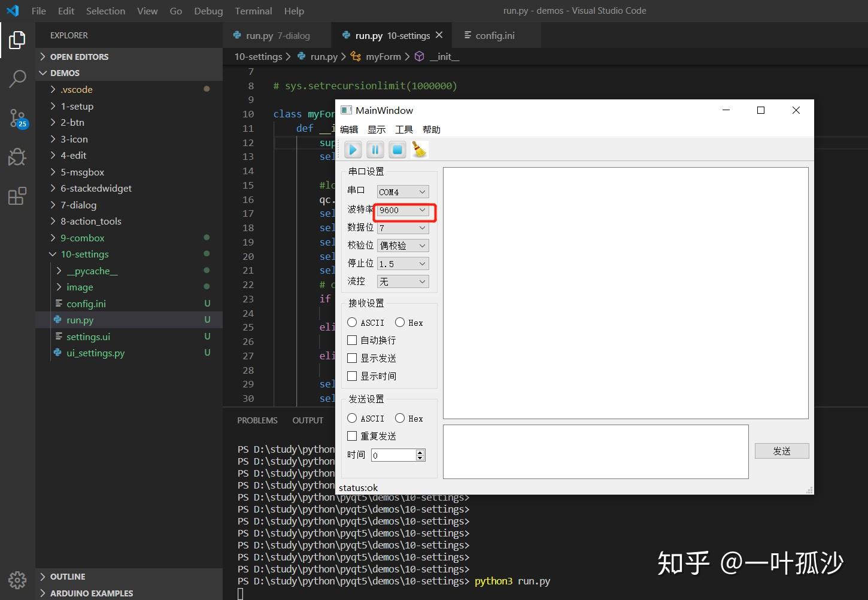This screenshot has width=868, height=600.
Task: Open the Extensions view in VS Code
Action: coord(17,195)
